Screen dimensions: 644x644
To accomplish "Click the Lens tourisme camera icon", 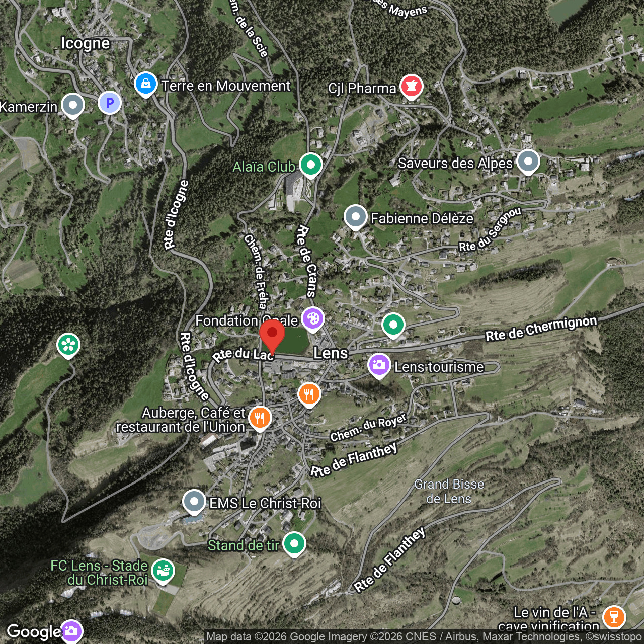I will [x=379, y=365].
